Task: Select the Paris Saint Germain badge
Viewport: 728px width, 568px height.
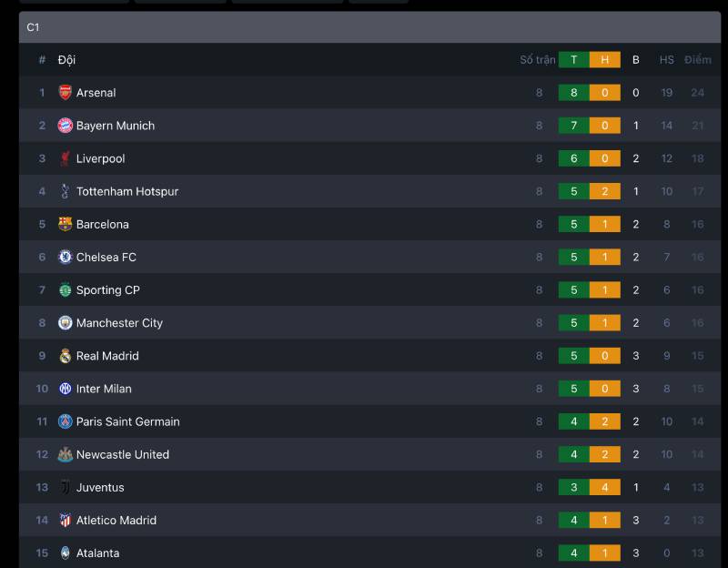Action: coord(65,421)
